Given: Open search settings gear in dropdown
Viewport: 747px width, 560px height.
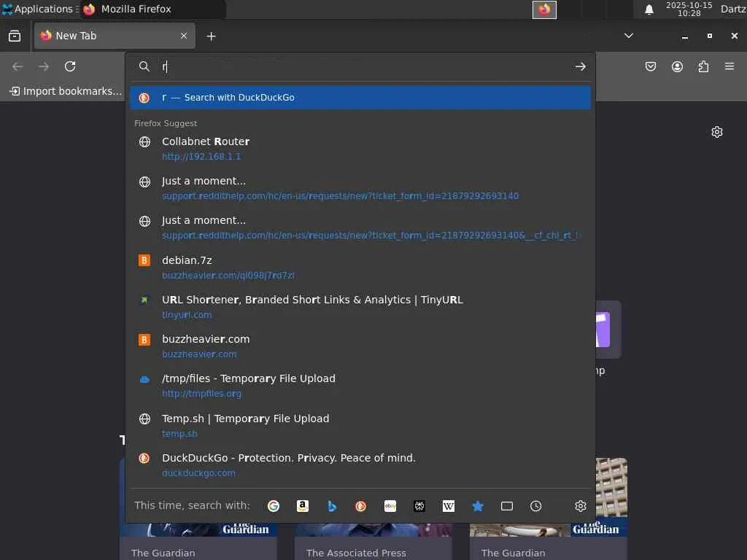Looking at the screenshot, I should pyautogui.click(x=580, y=506).
